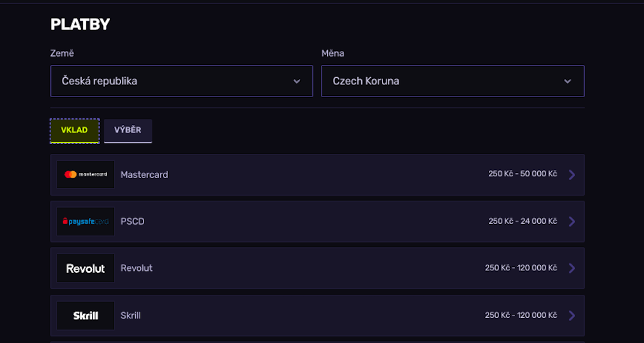Select the Revolut payment method label
The width and height of the screenshot is (644, 343).
pyautogui.click(x=137, y=268)
